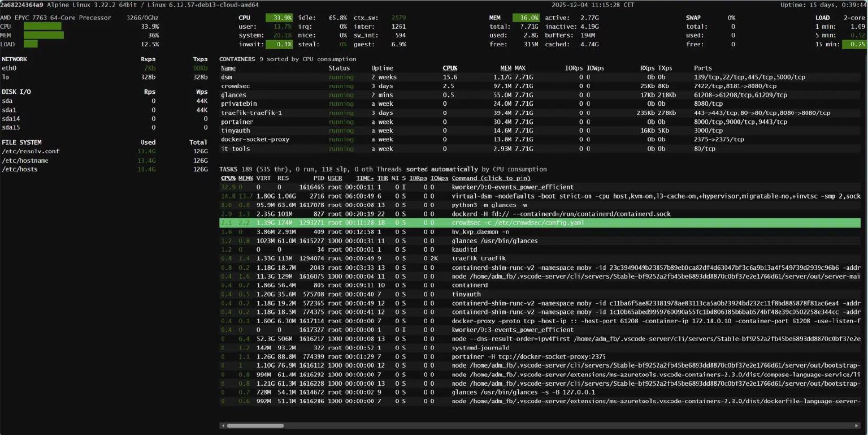The width and height of the screenshot is (868, 435).
Task: Sort containers by CPU% column header
Action: tap(450, 68)
